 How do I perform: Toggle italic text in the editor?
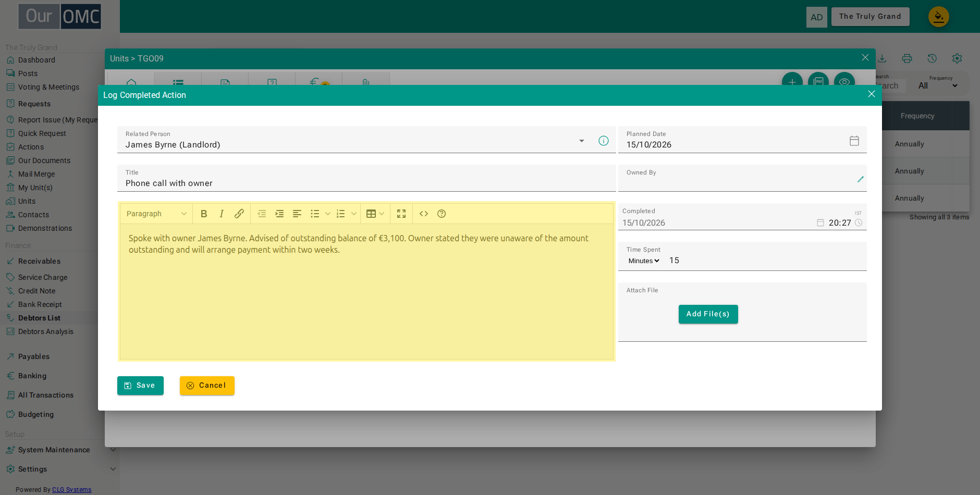(x=222, y=214)
